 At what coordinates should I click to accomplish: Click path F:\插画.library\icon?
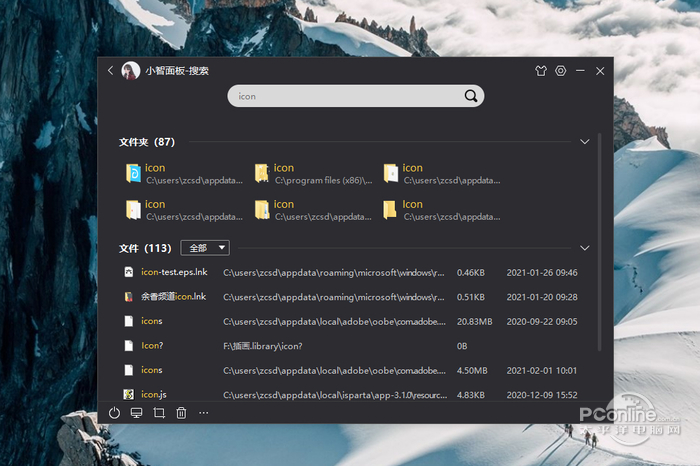coord(263,346)
